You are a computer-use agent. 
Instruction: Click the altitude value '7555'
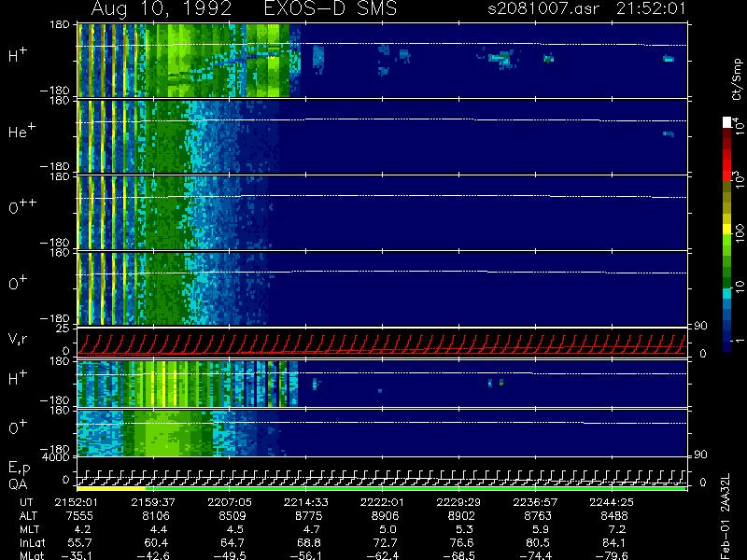(79, 516)
